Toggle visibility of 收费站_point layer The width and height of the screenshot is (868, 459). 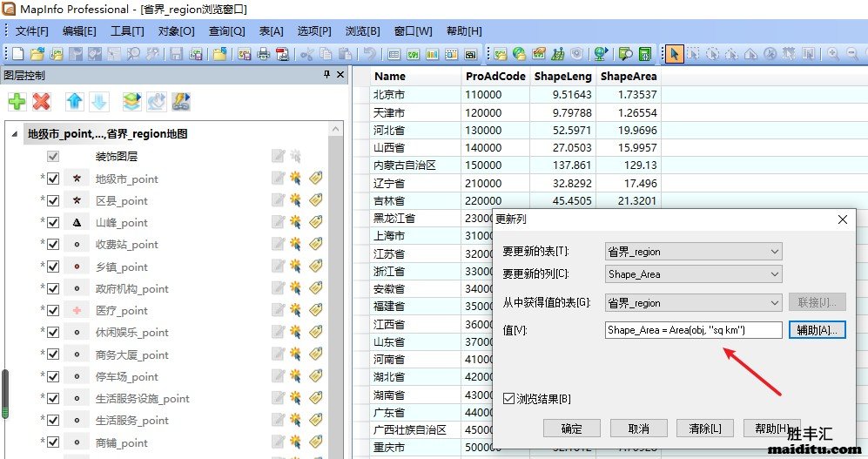click(53, 244)
